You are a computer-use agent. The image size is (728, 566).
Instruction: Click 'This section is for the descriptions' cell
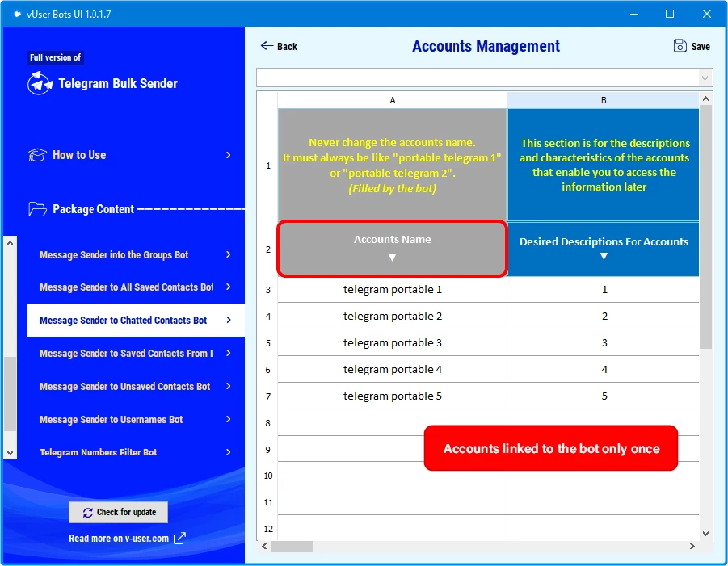point(603,166)
